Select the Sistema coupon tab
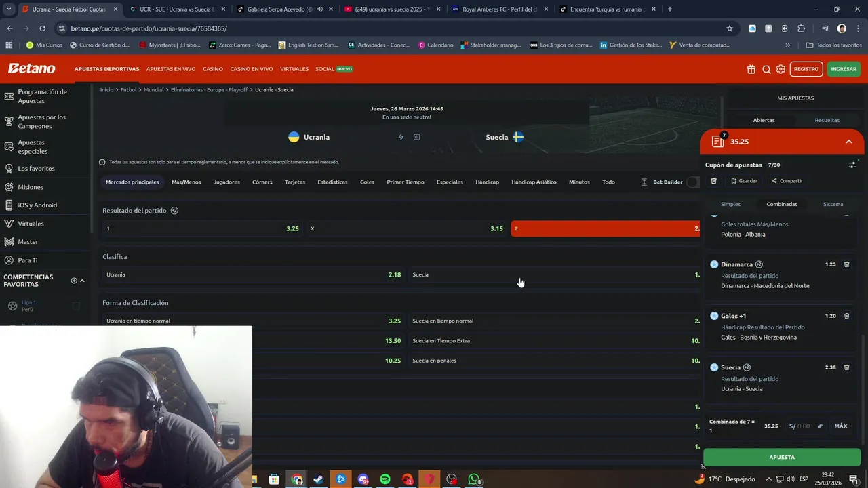868x488 pixels. coord(833,204)
